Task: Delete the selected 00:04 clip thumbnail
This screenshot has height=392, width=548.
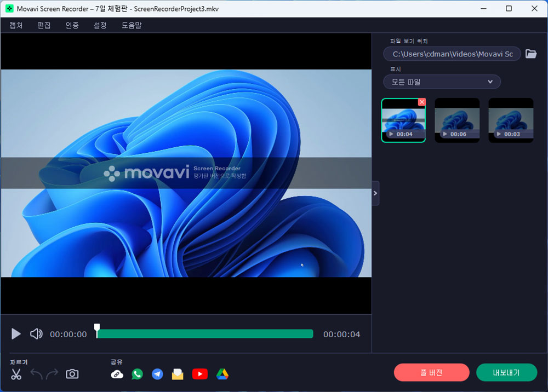Action: point(422,102)
